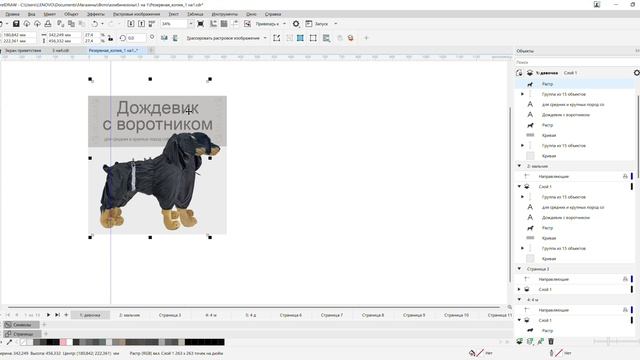Viewport: 640px width, 360px height.
Task: Click the Страницы panel button
Action: click(x=22, y=334)
